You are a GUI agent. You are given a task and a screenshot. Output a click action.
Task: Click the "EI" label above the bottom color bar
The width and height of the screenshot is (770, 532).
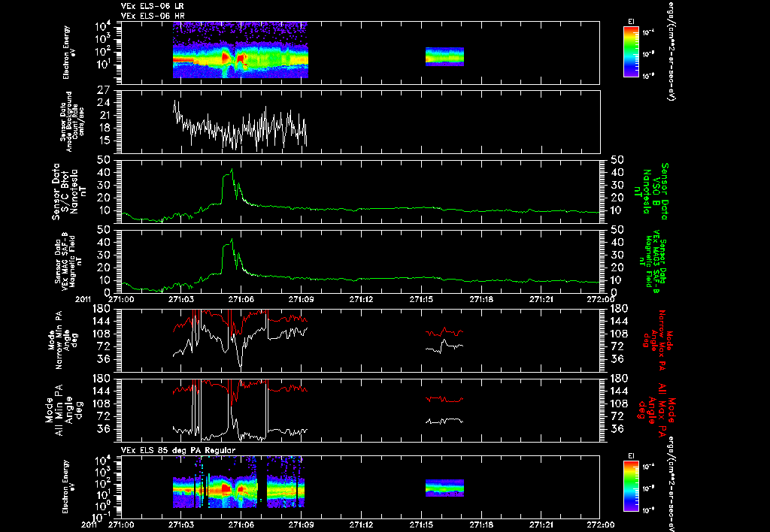tap(631, 456)
